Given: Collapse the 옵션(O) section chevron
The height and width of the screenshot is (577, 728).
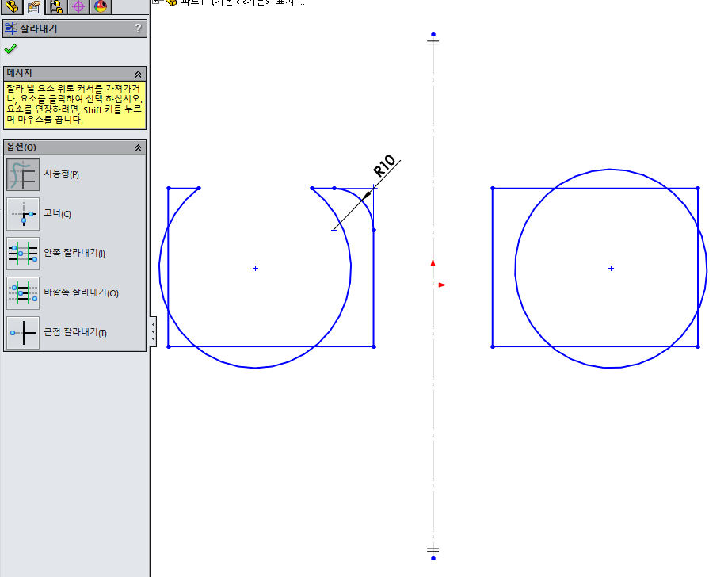Looking at the screenshot, I should click(x=140, y=147).
